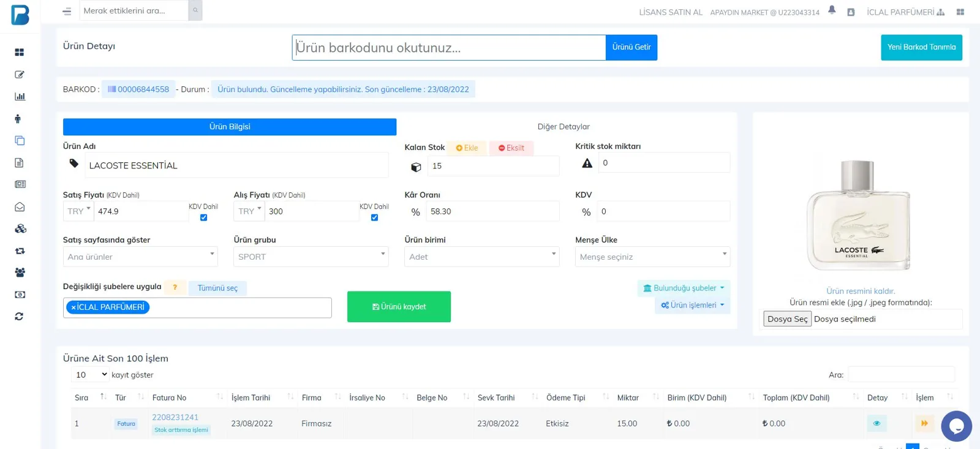Expand Menşe Ülke dropdown
Viewport: 980px width, 449px height.
(652, 257)
